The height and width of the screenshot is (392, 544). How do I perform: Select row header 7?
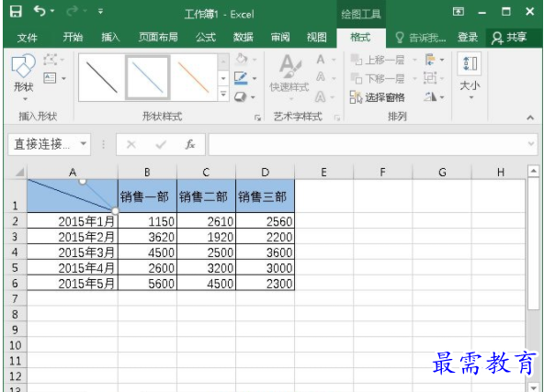[x=15, y=298]
